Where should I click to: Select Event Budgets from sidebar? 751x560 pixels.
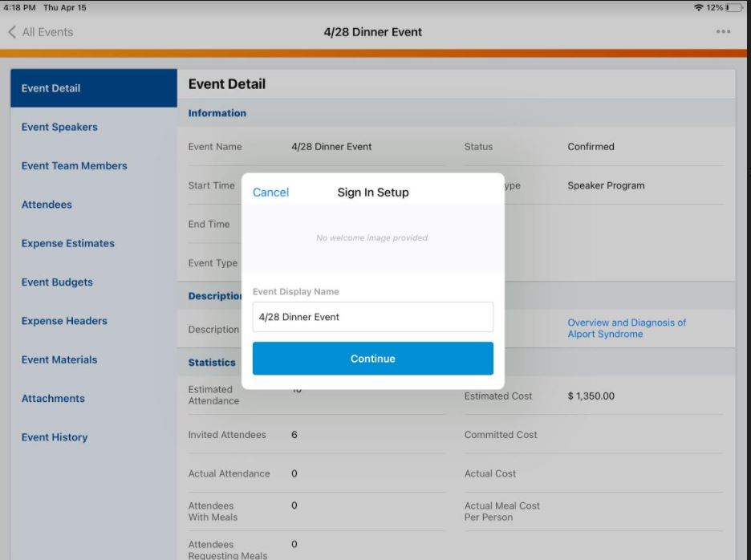[57, 282]
